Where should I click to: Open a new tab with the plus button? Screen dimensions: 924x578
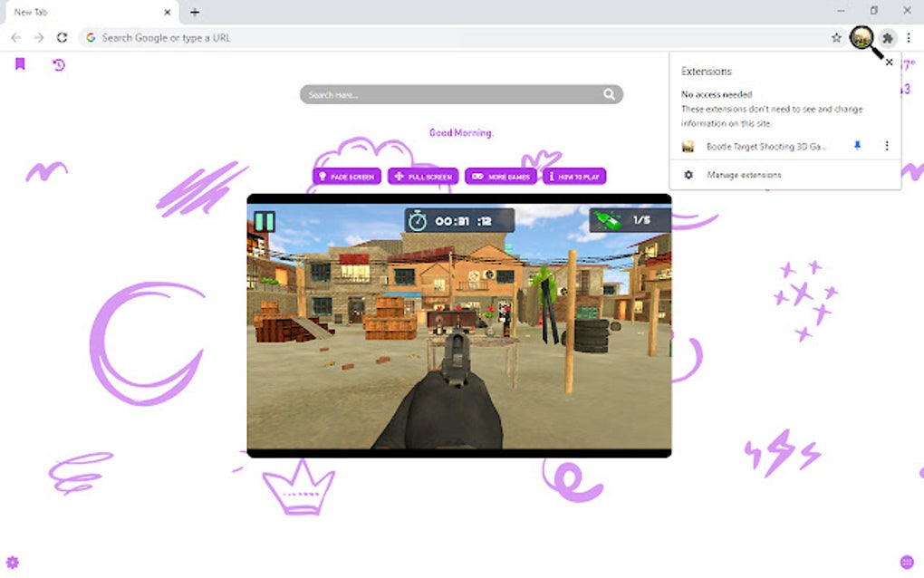[195, 12]
